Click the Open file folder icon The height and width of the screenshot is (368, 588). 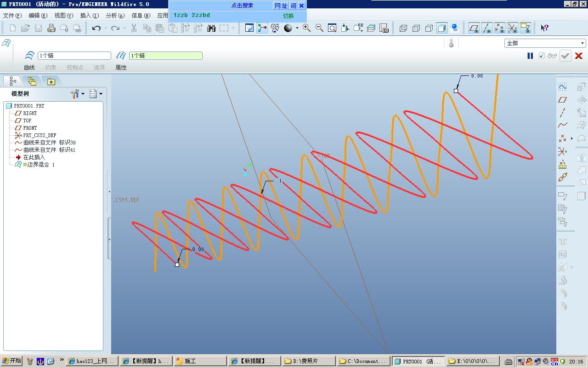(x=25, y=28)
